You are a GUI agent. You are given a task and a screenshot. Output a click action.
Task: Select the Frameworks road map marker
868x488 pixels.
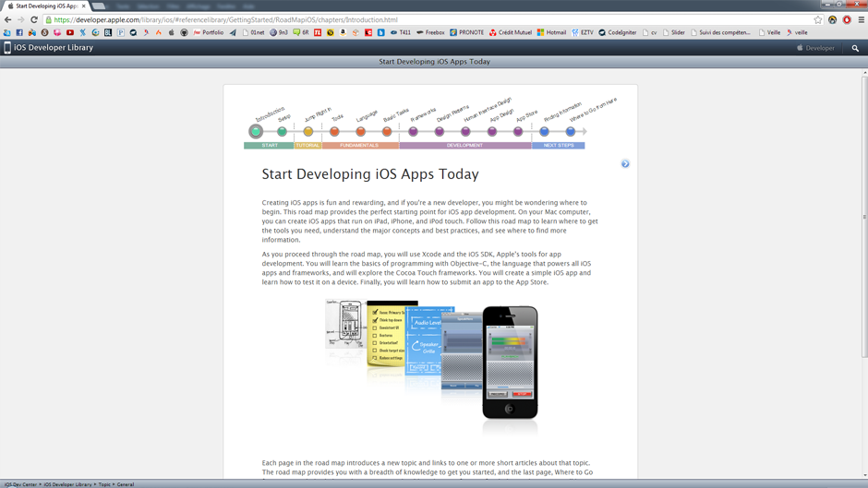tap(413, 132)
